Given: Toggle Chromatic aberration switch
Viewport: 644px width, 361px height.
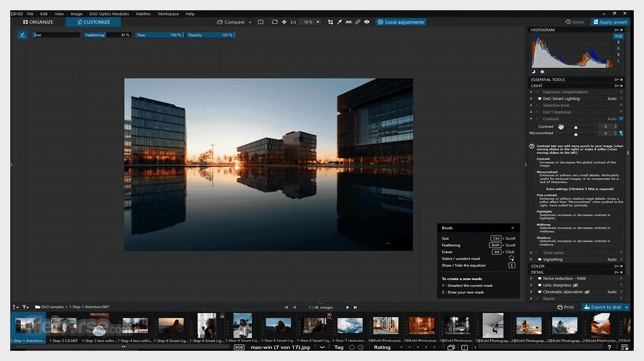Looking at the screenshot, I should [540, 292].
